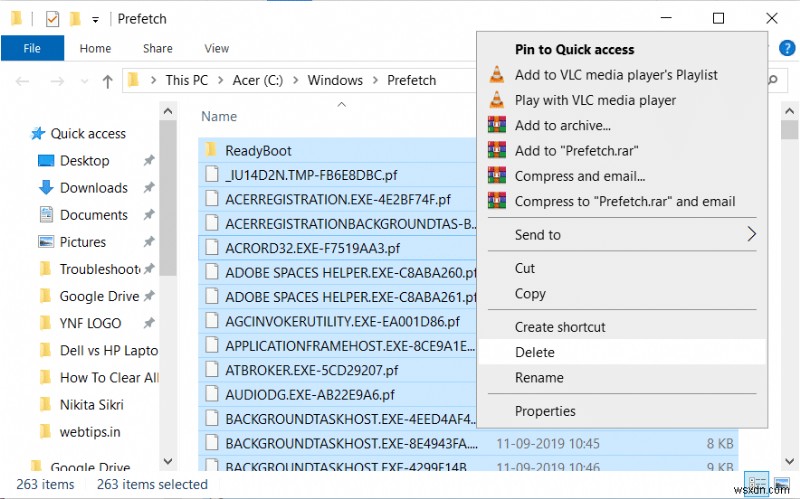The width and height of the screenshot is (800, 499).
Task: Open the Customize Quick Access Toolbar dropdown
Action: (96, 19)
